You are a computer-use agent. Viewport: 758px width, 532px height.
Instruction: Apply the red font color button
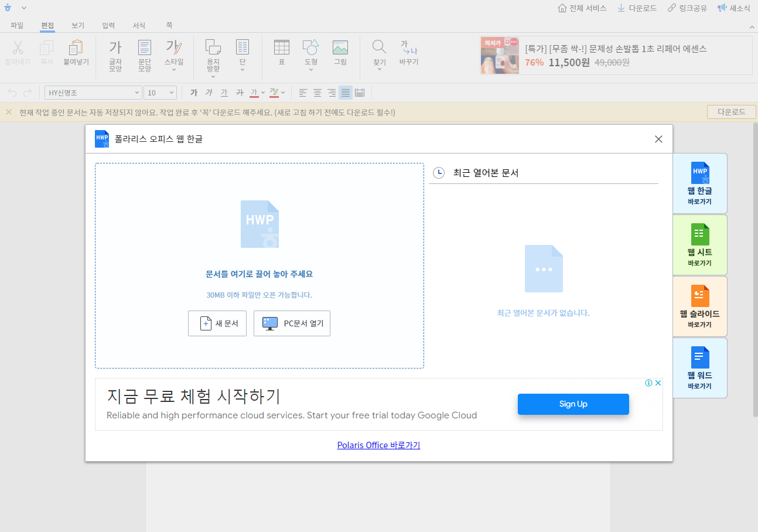(x=254, y=93)
